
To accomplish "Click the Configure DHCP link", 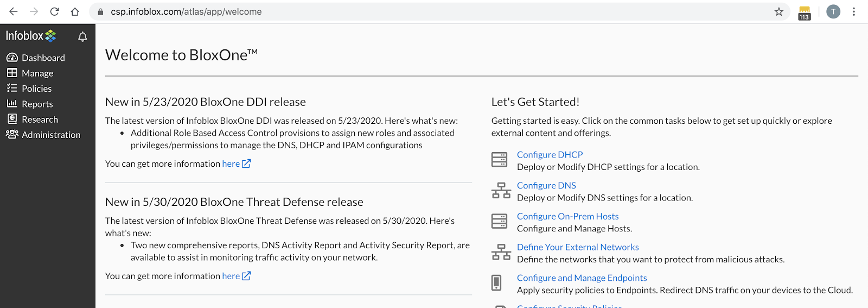I will tap(550, 155).
